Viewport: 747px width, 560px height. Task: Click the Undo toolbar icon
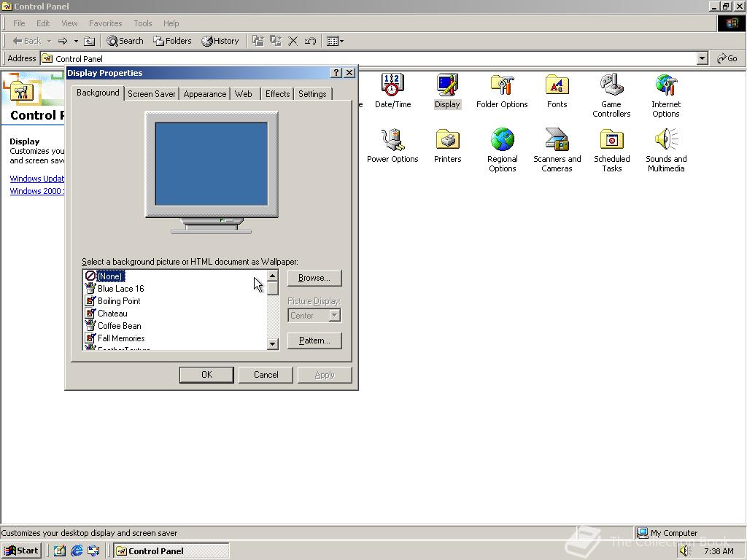pos(310,41)
